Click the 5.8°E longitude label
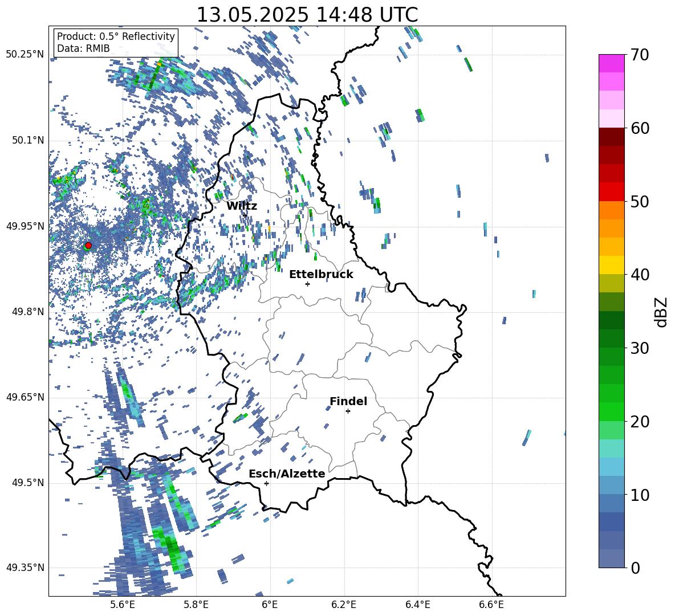The height and width of the screenshot is (616, 675). click(196, 605)
